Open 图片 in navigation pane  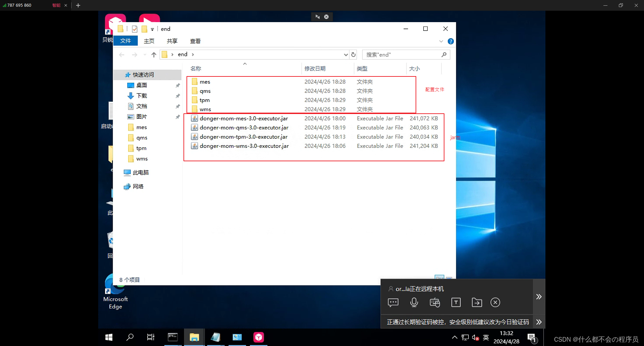[x=141, y=117]
